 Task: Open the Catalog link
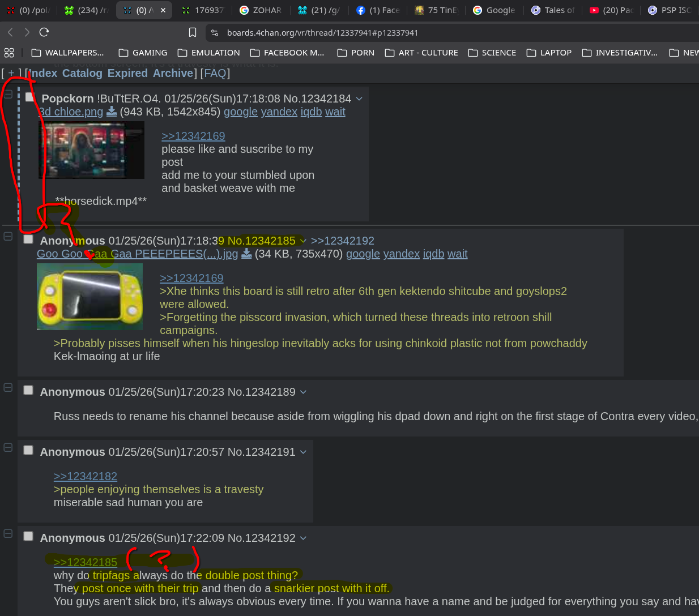(82, 73)
